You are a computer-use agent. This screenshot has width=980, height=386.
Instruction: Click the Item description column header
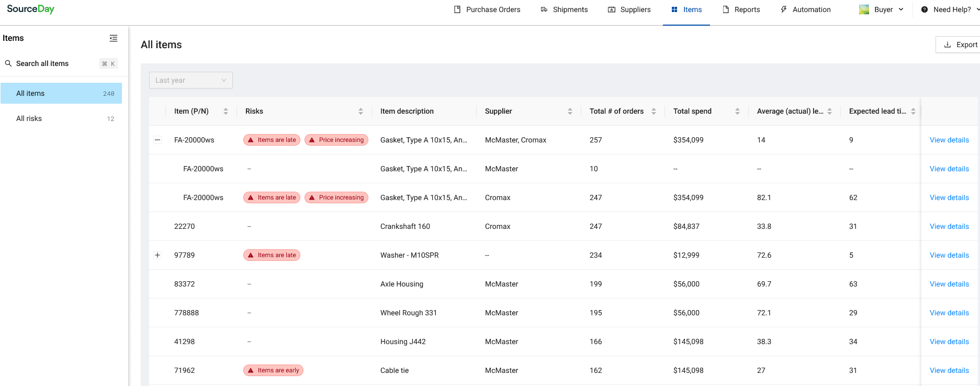(407, 111)
